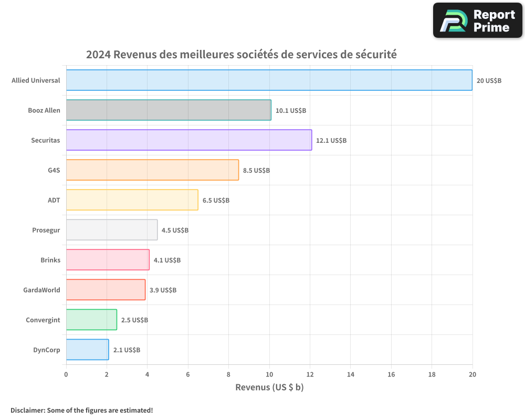Click the DynCorp blue bar
This screenshot has height=420, width=525.
point(87,350)
